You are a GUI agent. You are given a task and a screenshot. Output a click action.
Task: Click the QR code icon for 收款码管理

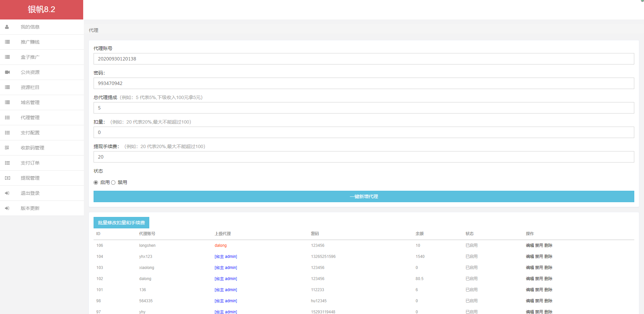tap(7, 148)
